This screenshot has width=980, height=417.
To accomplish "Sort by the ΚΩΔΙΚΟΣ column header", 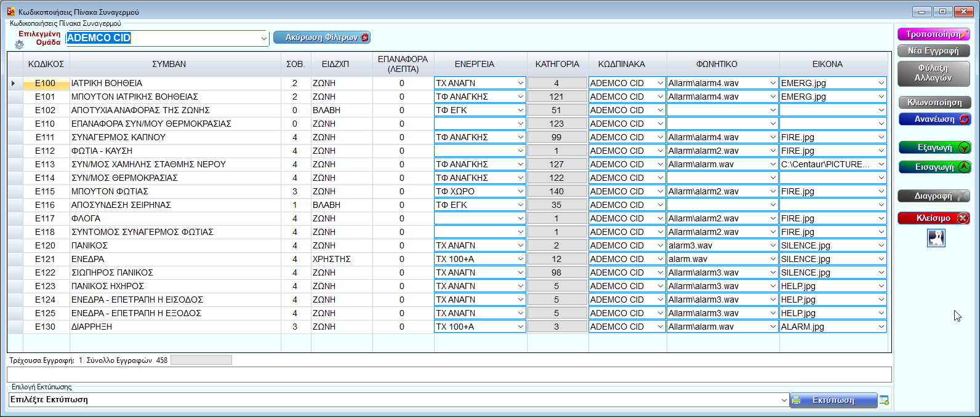I will pos(46,64).
